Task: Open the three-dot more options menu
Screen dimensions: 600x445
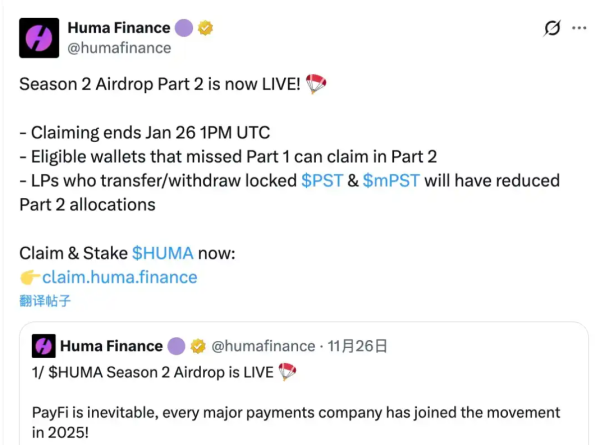Action: click(579, 28)
